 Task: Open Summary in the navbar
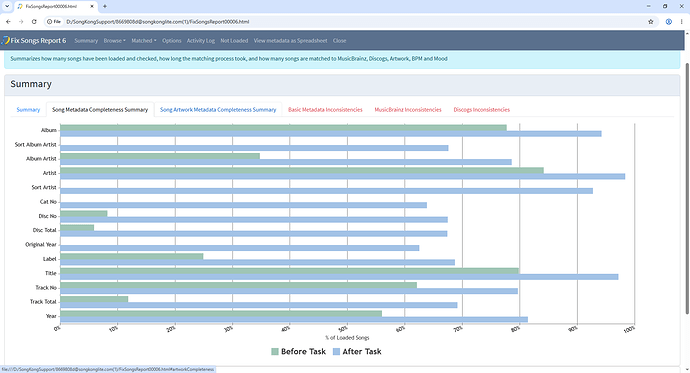pyautogui.click(x=86, y=40)
